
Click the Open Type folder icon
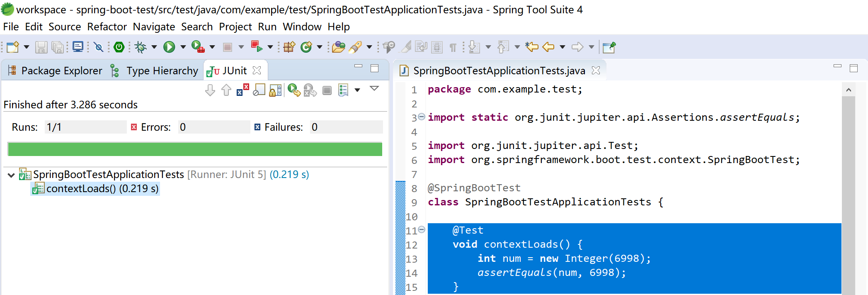pyautogui.click(x=338, y=47)
